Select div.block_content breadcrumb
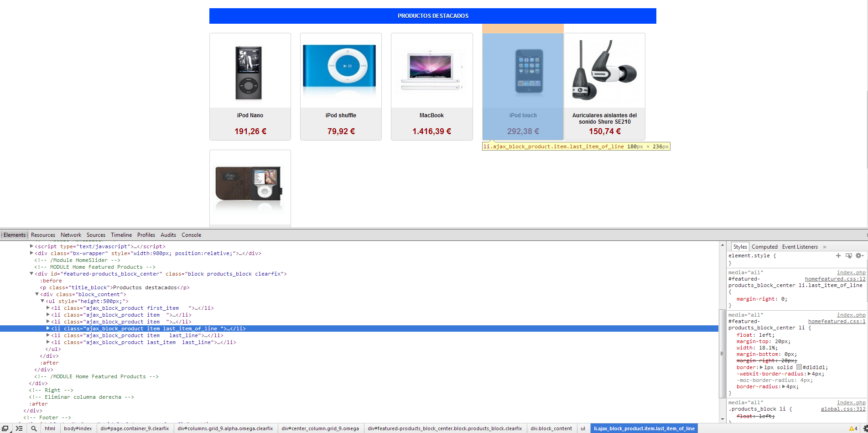 pos(551,428)
